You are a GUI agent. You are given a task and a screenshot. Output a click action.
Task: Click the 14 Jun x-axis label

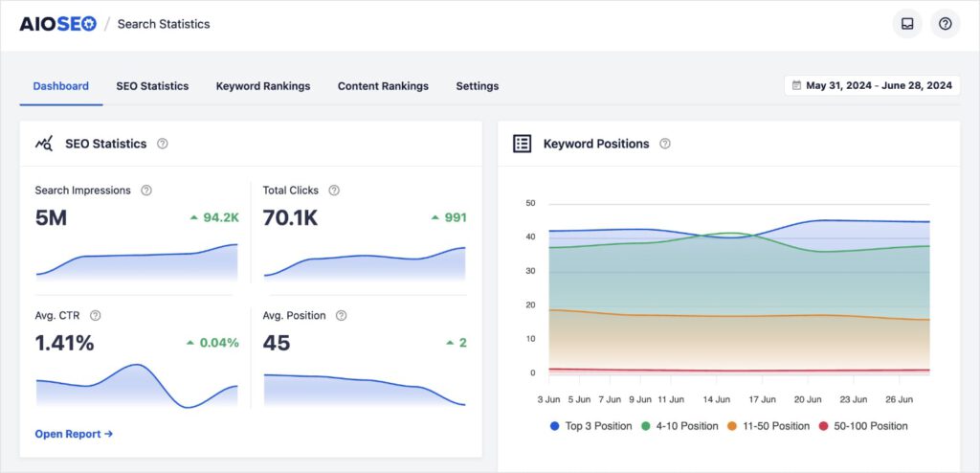716,398
